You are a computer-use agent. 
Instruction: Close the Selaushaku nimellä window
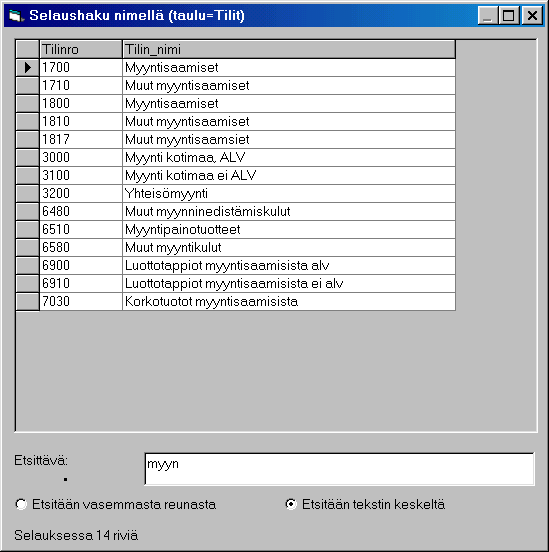click(532, 15)
